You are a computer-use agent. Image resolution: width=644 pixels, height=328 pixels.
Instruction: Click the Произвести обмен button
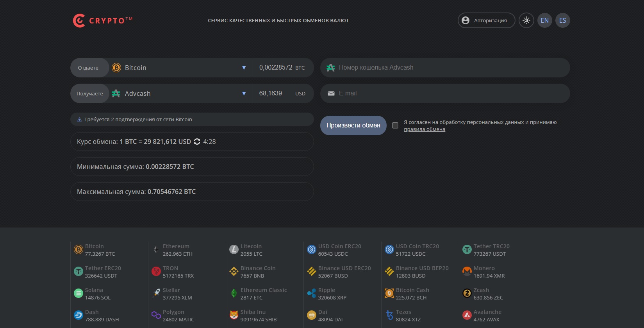click(x=353, y=125)
